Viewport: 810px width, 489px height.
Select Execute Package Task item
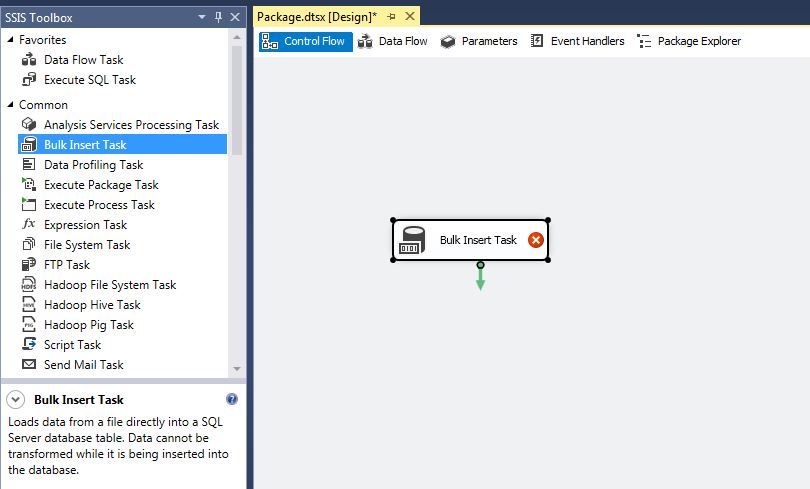pos(101,185)
